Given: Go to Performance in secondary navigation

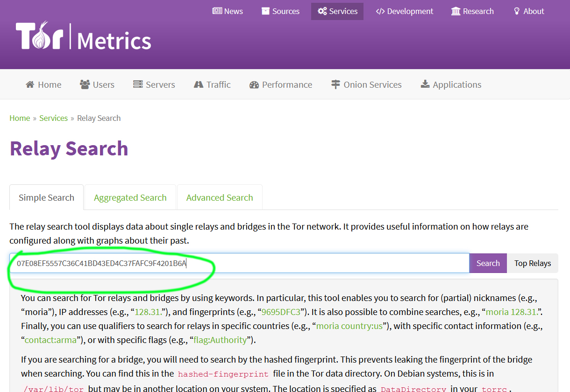Looking at the screenshot, I should pos(281,84).
